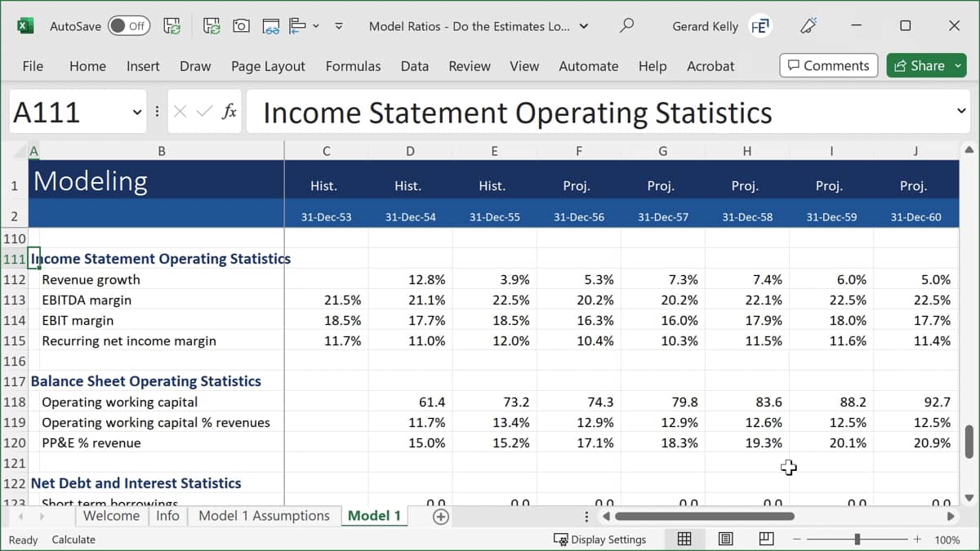Open the File menu
980x551 pixels.
[33, 66]
